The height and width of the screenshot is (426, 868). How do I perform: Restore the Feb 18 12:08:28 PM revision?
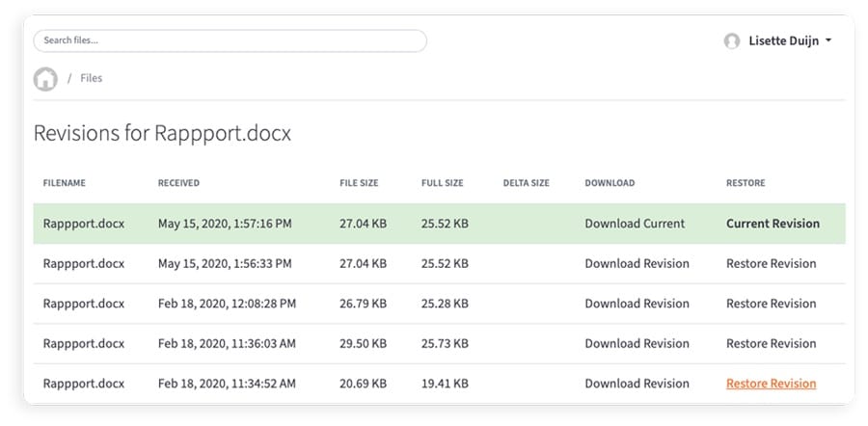click(x=772, y=304)
